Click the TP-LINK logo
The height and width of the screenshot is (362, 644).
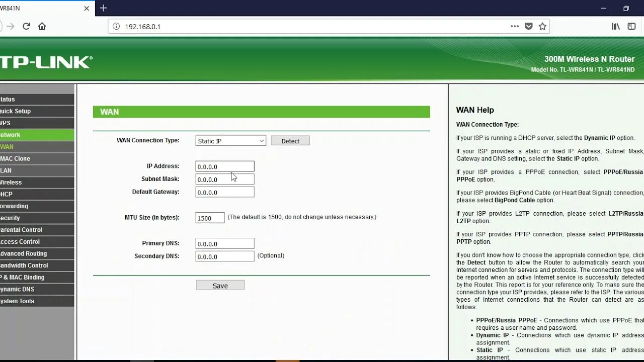click(x=46, y=62)
